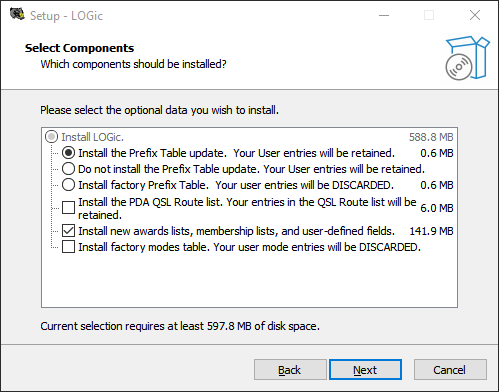Select Install the Prefix Table update radio button
Screen dimensions: 499x392
click(68, 153)
